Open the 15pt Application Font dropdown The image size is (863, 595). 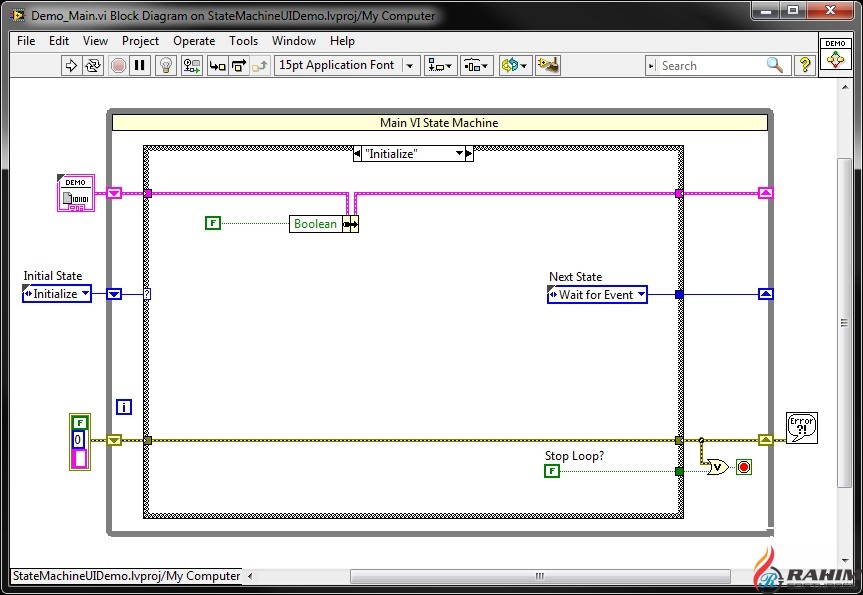tap(347, 65)
